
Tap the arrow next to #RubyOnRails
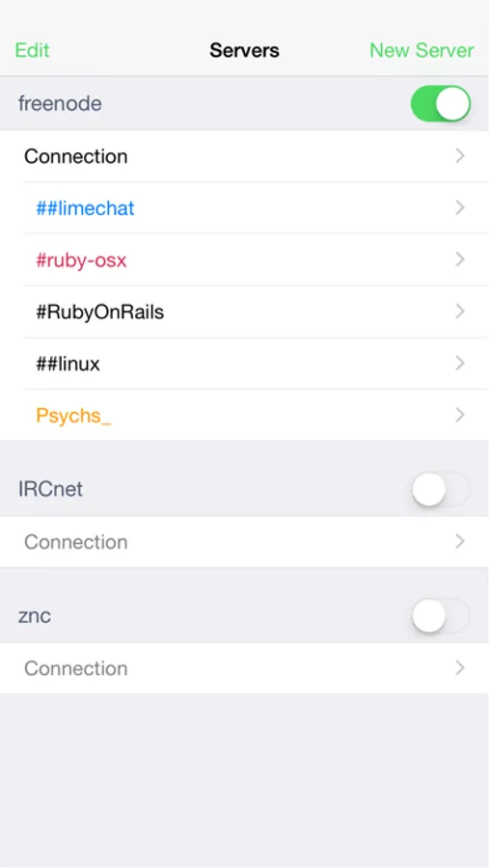(x=460, y=312)
